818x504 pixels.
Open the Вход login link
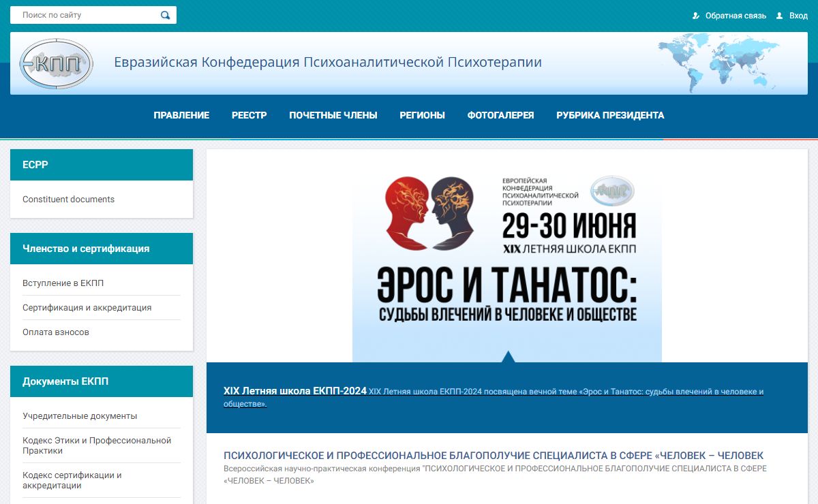(x=798, y=16)
